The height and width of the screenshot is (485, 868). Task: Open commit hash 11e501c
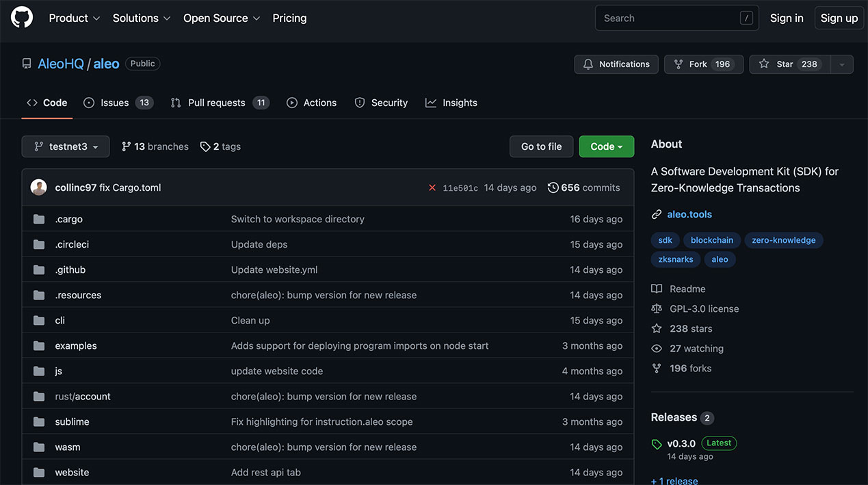coord(460,188)
